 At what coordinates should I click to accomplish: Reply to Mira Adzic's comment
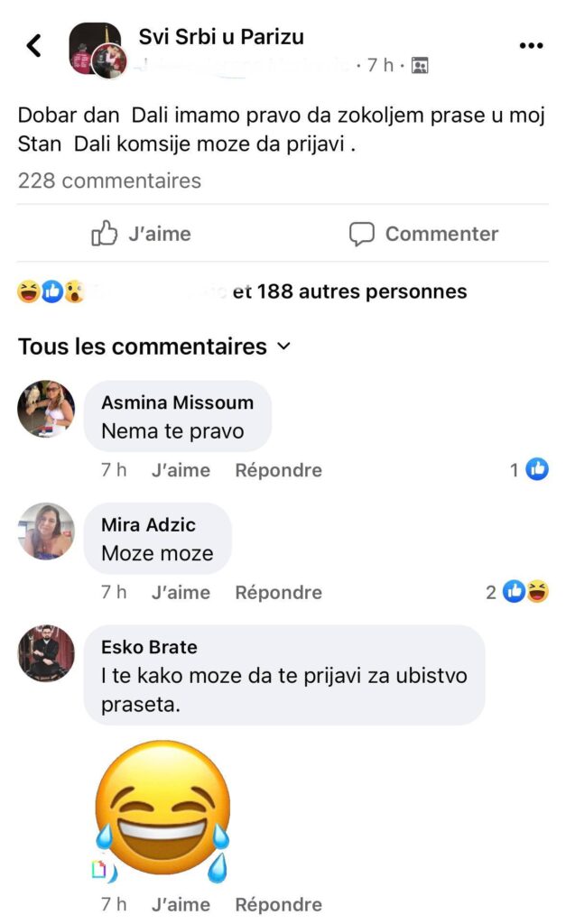coord(278,593)
